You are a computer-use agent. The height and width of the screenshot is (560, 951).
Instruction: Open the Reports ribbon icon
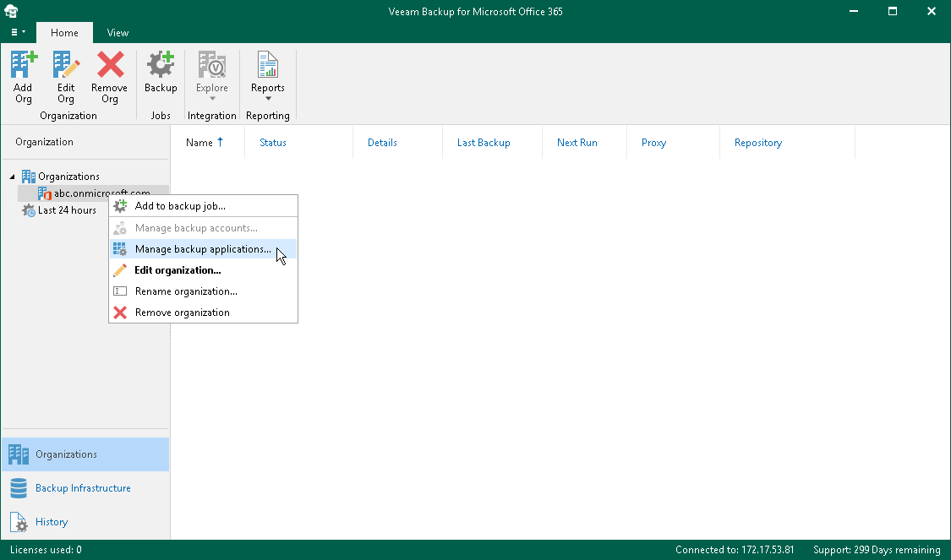pos(267,64)
